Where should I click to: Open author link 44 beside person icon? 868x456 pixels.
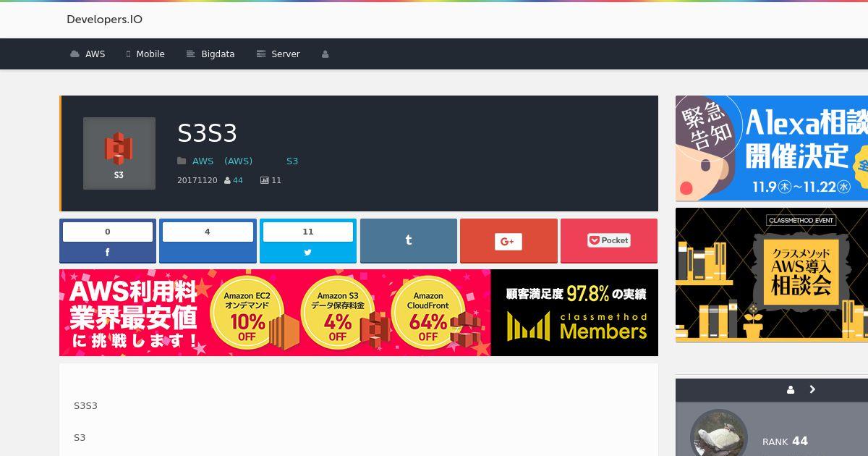(x=238, y=180)
